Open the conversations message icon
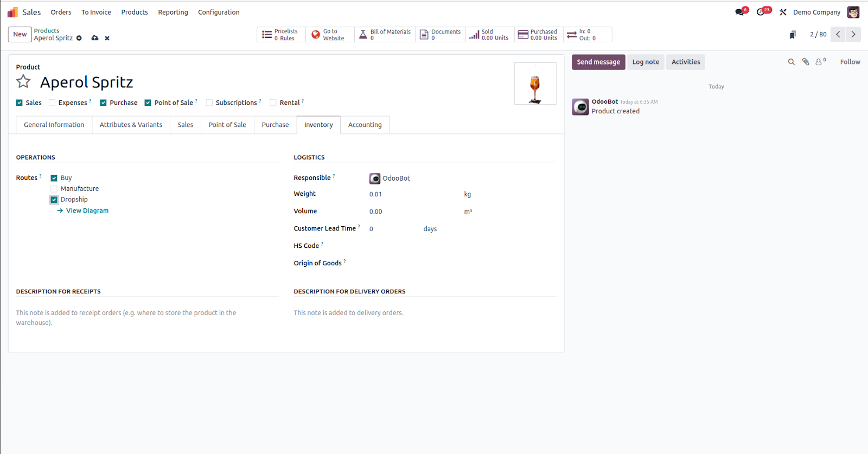The width and height of the screenshot is (868, 454). pyautogui.click(x=741, y=12)
